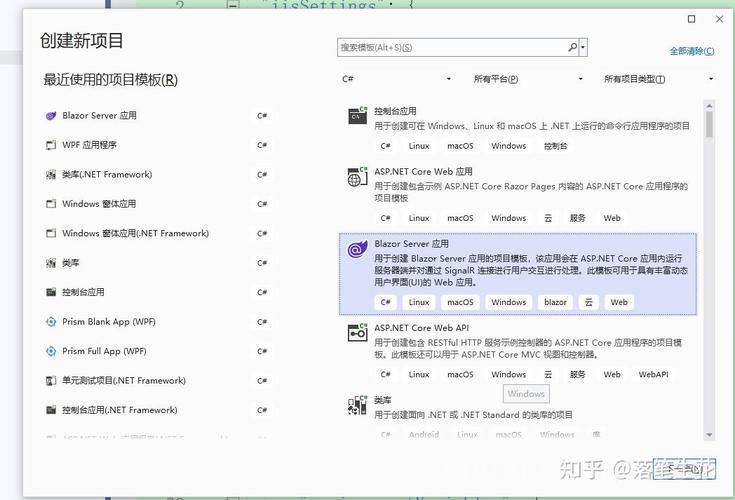Select Blazor Server 应用 in recent templates
This screenshot has width=735, height=500.
point(99,116)
